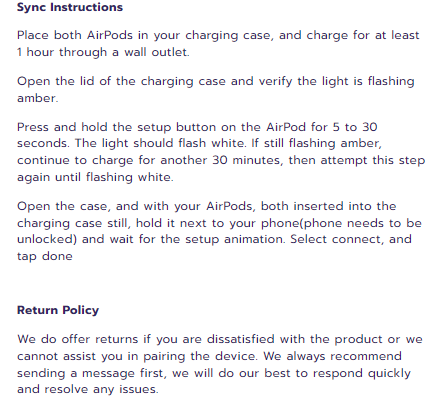Click the text 'again until flashing white.'
Viewport: 441px width, 412px height.
click(x=95, y=177)
